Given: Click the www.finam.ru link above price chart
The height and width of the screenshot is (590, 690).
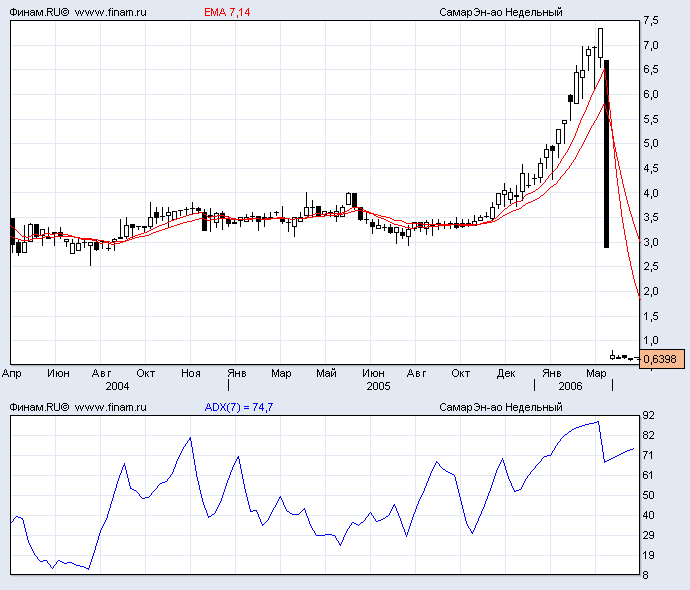Looking at the screenshot, I should click(111, 12).
